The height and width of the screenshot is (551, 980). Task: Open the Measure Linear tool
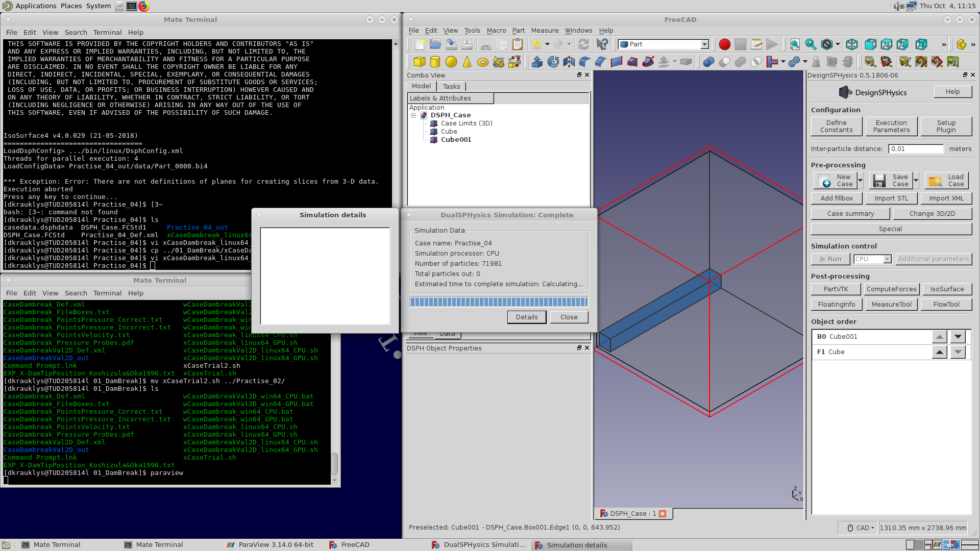pos(870,62)
